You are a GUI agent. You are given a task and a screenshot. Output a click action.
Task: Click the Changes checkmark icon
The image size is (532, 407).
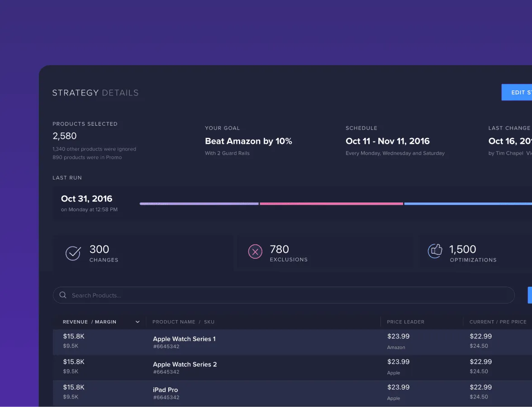pos(73,253)
